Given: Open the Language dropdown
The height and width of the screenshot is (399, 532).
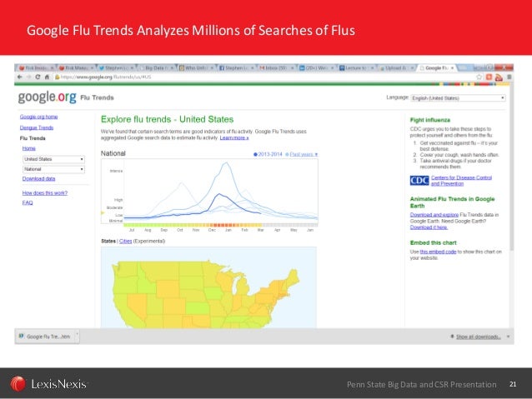Looking at the screenshot, I should pos(458,98).
